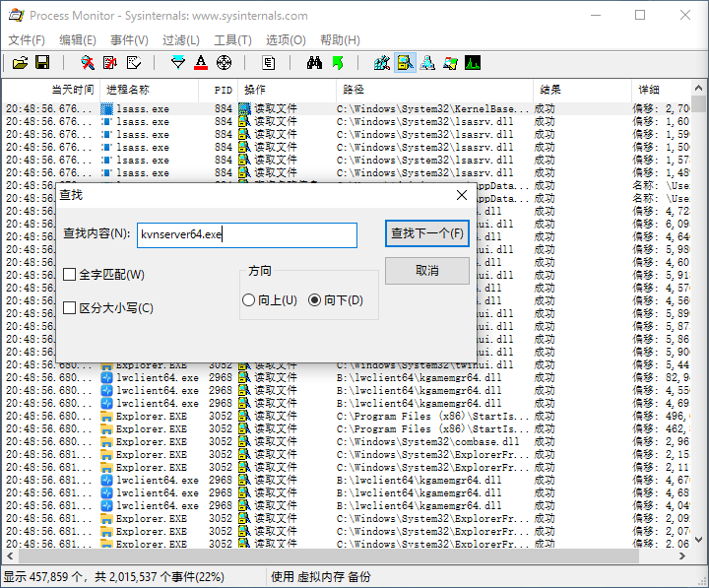Click the 操作 column header
The height and width of the screenshot is (588, 709).
(288, 90)
